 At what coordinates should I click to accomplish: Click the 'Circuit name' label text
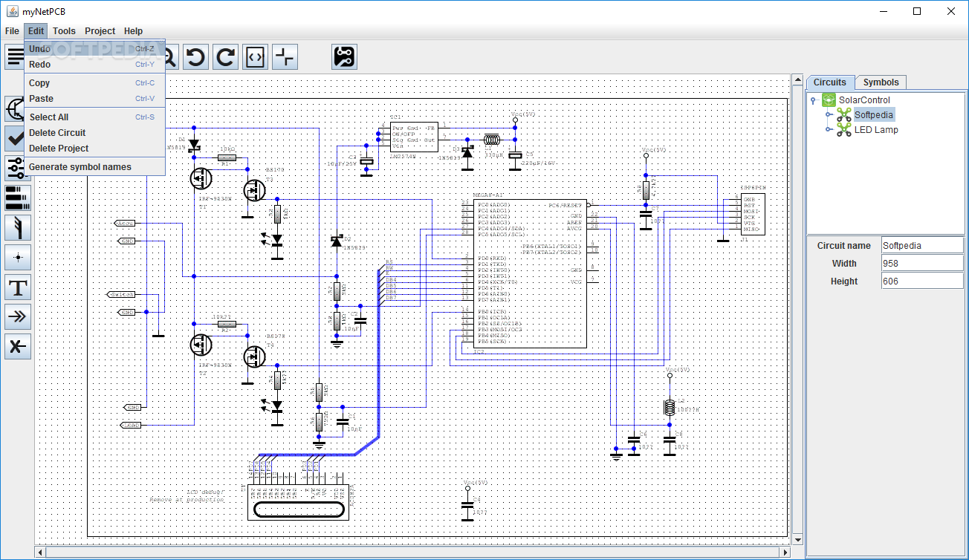[x=843, y=246]
